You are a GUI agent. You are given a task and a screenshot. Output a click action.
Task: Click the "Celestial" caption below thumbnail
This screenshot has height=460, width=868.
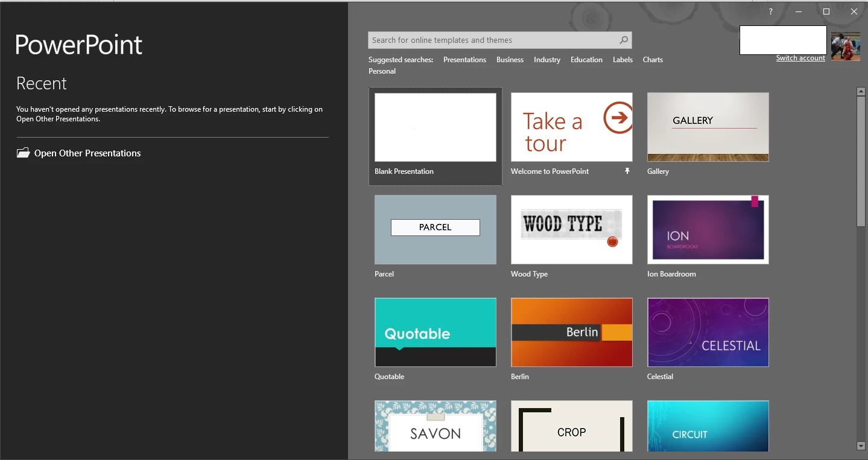click(660, 377)
